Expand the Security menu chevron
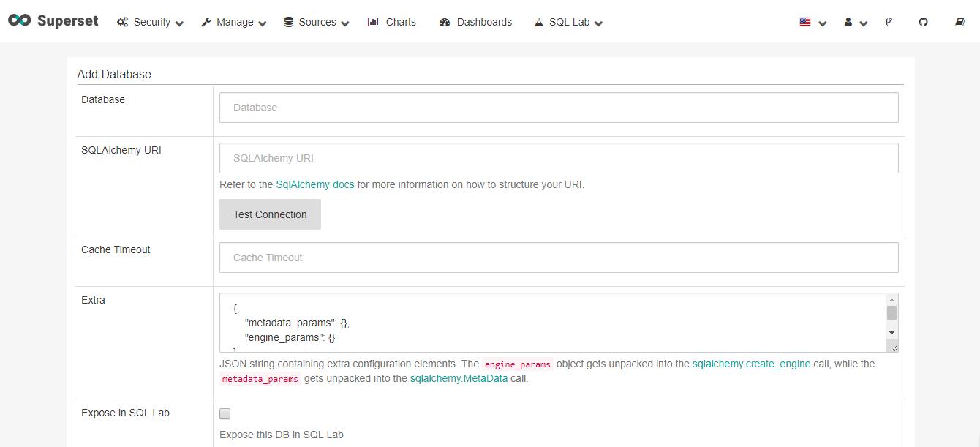The width and height of the screenshot is (980, 447). click(180, 23)
